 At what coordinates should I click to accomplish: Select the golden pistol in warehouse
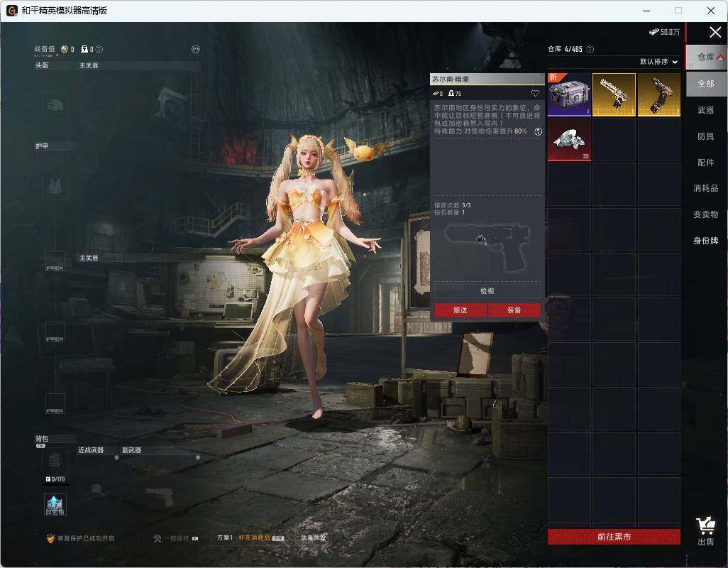click(614, 94)
